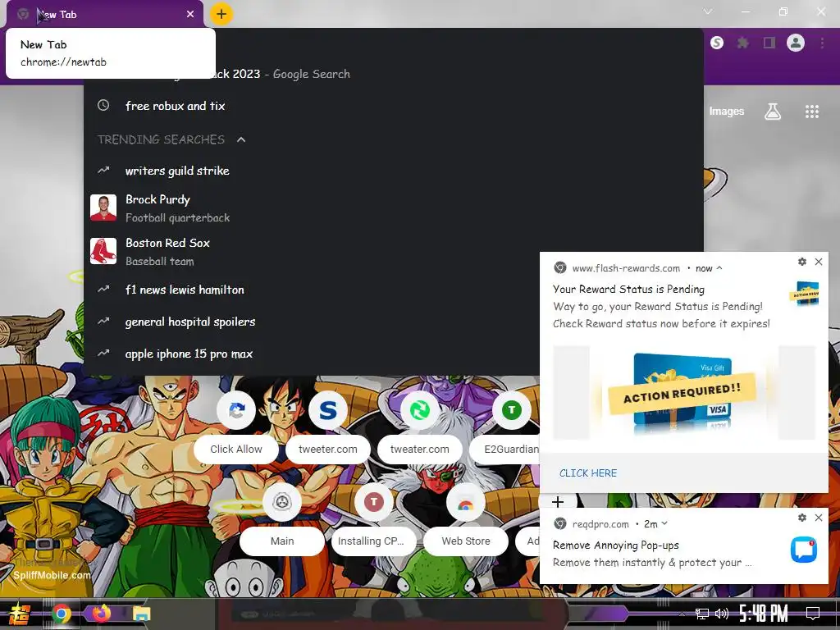
Task: Open the Web Store shortcut icon
Action: [466, 504]
